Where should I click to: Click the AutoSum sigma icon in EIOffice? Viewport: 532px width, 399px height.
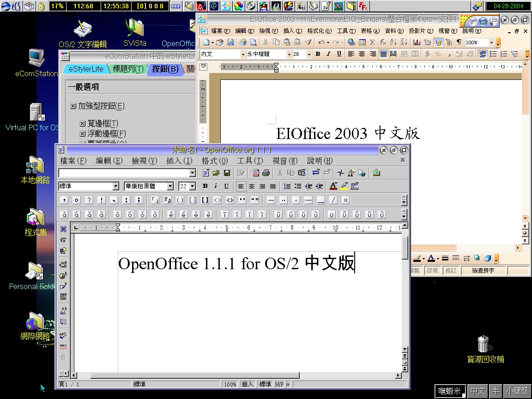point(372,42)
